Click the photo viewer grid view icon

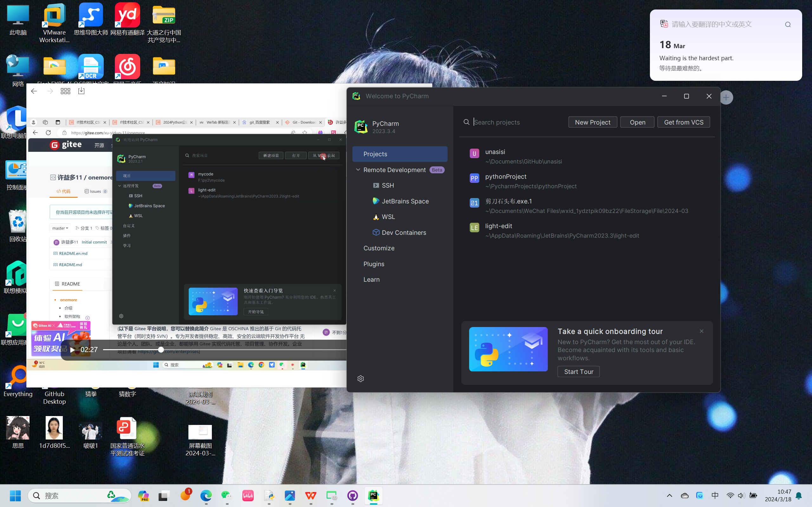click(65, 91)
